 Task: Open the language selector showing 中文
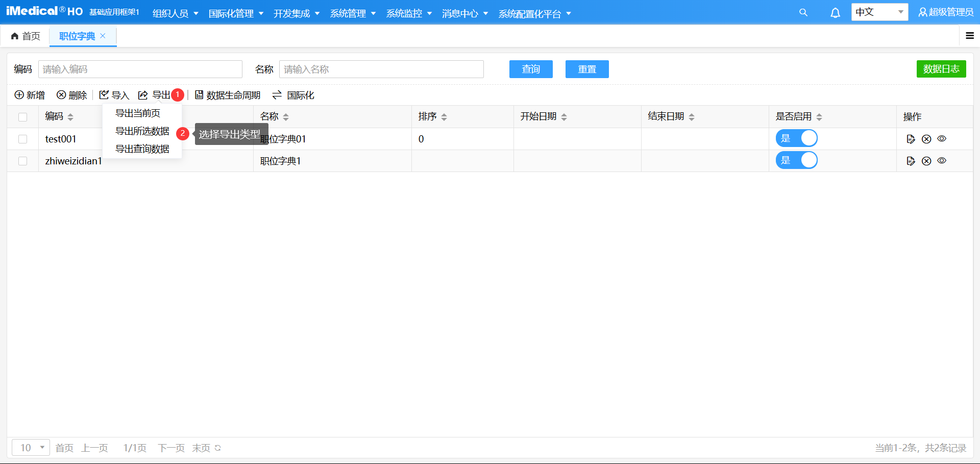click(879, 12)
